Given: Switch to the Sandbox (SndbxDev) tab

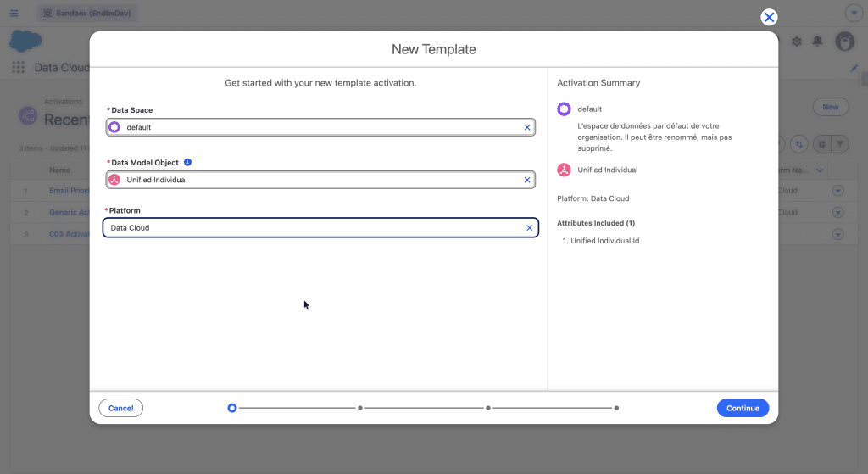Looking at the screenshot, I should point(87,14).
